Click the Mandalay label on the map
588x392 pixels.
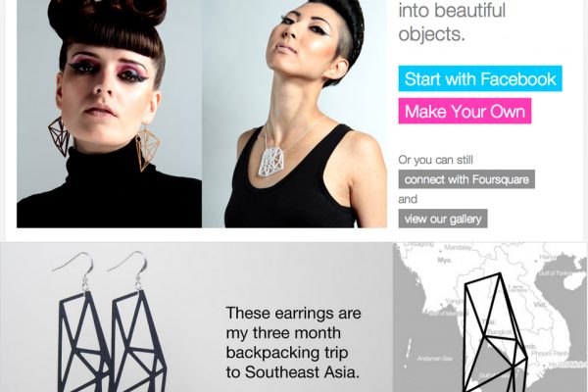(458, 248)
